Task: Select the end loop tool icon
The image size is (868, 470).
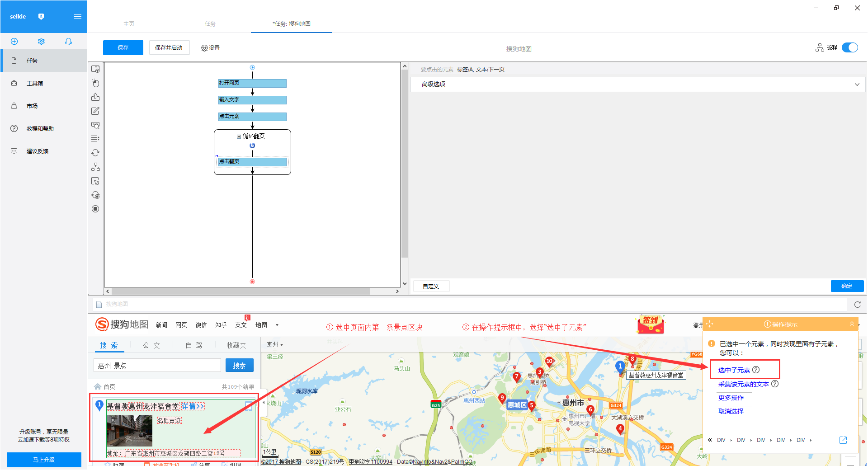Action: pyautogui.click(x=95, y=195)
